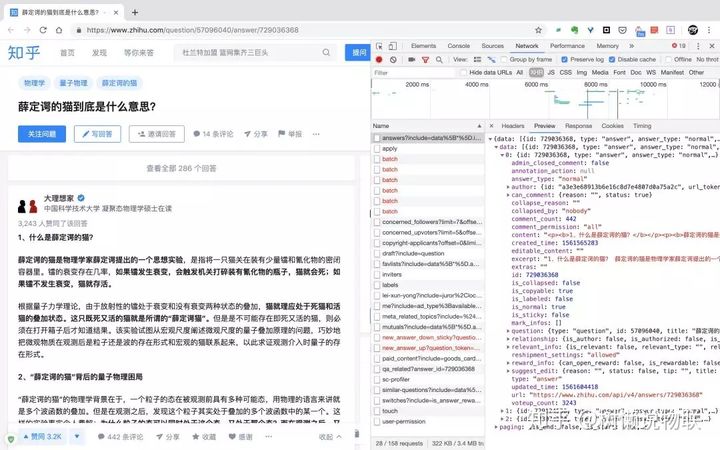Select the concerned_followers request row
This screenshot has height=450, width=720.
[428, 222]
